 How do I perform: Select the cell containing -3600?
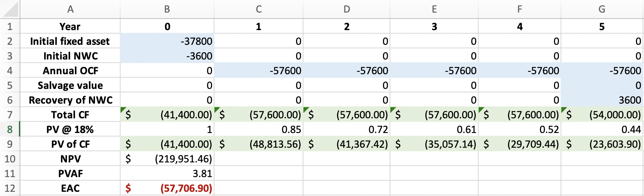[x=167, y=56]
